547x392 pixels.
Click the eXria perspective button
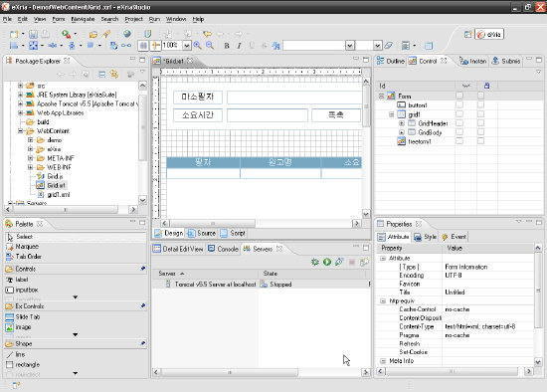(489, 34)
